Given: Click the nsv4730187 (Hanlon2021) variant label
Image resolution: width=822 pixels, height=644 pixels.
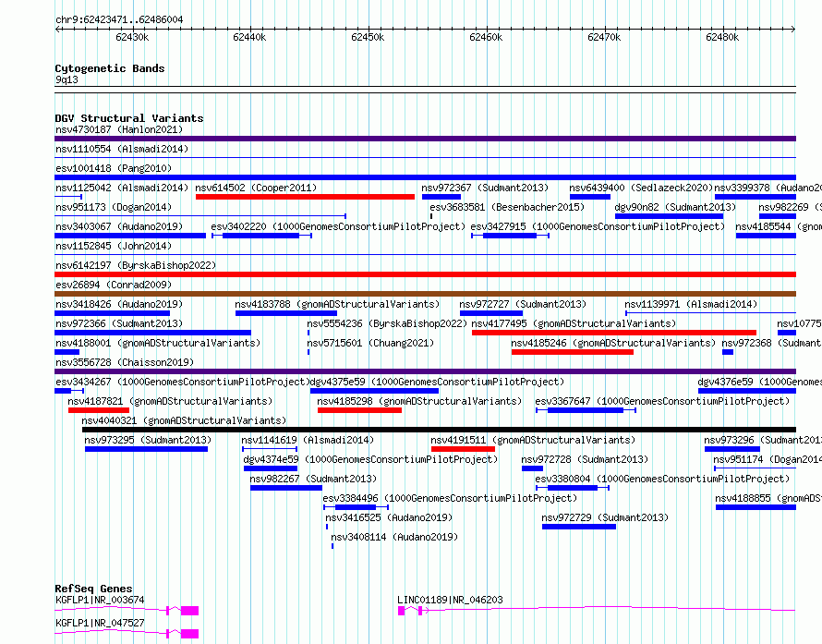Looking at the screenshot, I should pyautogui.click(x=119, y=129).
